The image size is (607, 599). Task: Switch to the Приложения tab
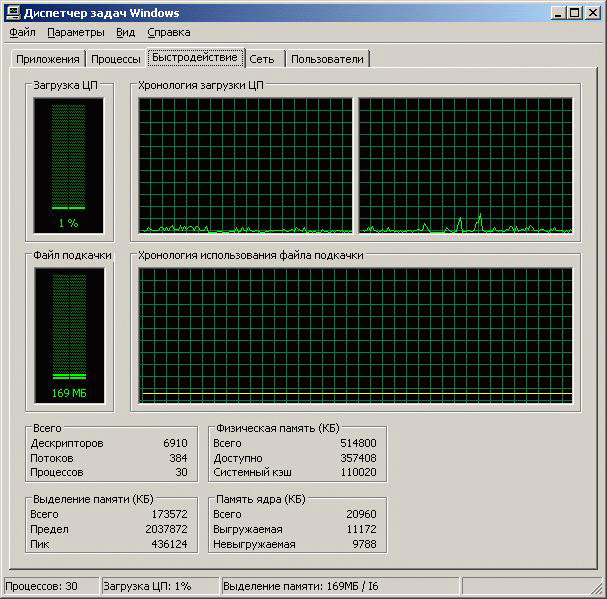(47, 59)
